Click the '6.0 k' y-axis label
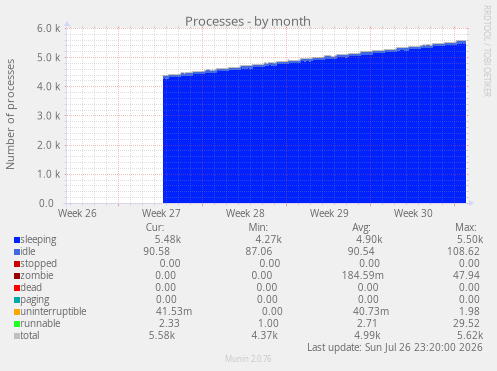This screenshot has width=497, height=371. [x=49, y=28]
